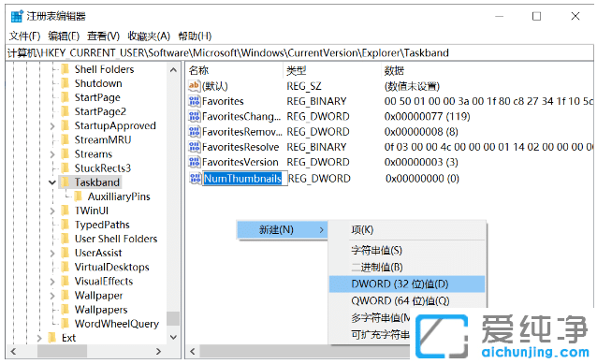597x364 pixels.
Task: Collapse the Taskband tree node
Action: pyautogui.click(x=52, y=182)
